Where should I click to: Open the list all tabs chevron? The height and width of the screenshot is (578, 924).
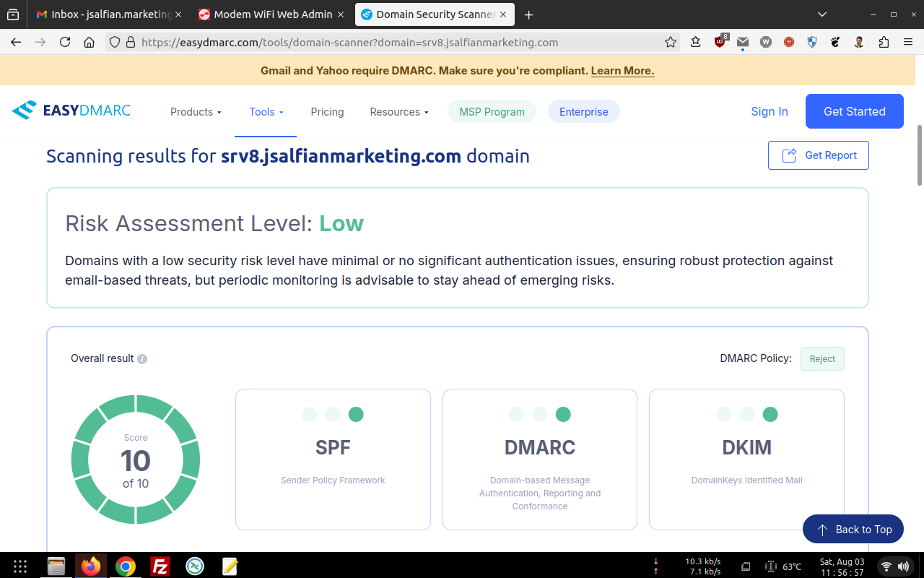[x=821, y=14]
